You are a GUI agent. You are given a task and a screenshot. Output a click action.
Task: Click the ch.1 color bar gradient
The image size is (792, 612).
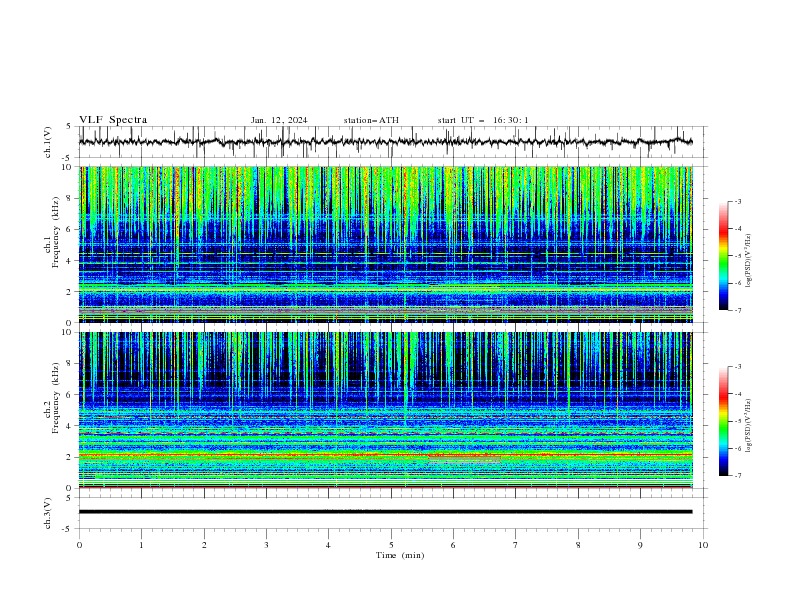pos(723,256)
